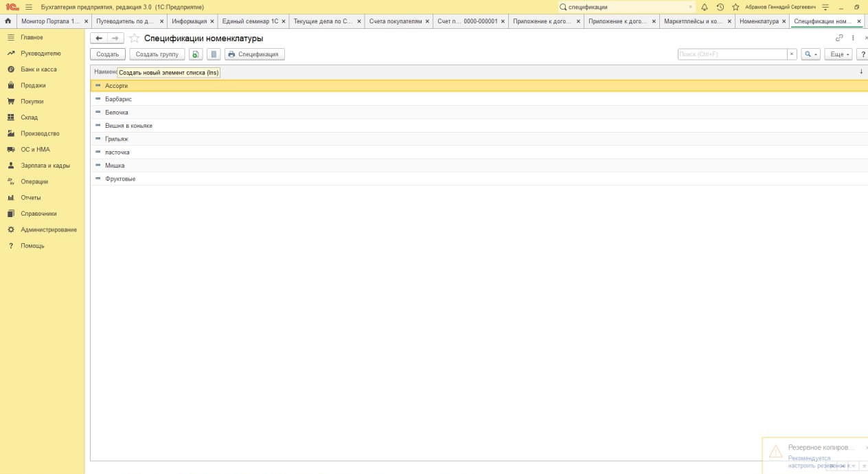868x474 pixels.
Task: Select the Вишня в коньяке list row
Action: (129, 126)
